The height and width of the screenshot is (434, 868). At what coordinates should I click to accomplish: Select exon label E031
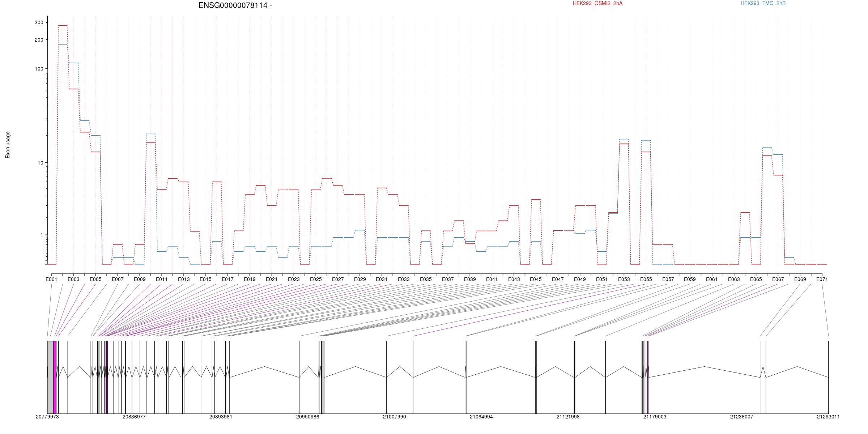pyautogui.click(x=382, y=279)
